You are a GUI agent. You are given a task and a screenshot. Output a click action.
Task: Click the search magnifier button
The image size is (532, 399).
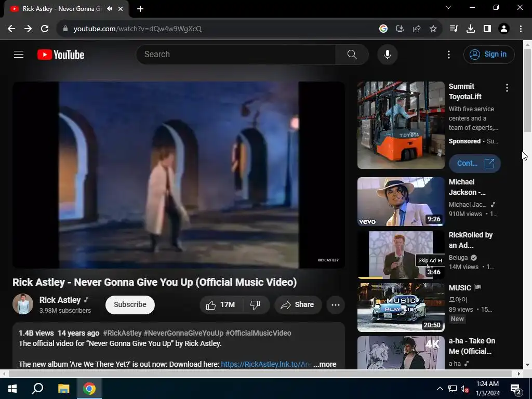tap(352, 54)
